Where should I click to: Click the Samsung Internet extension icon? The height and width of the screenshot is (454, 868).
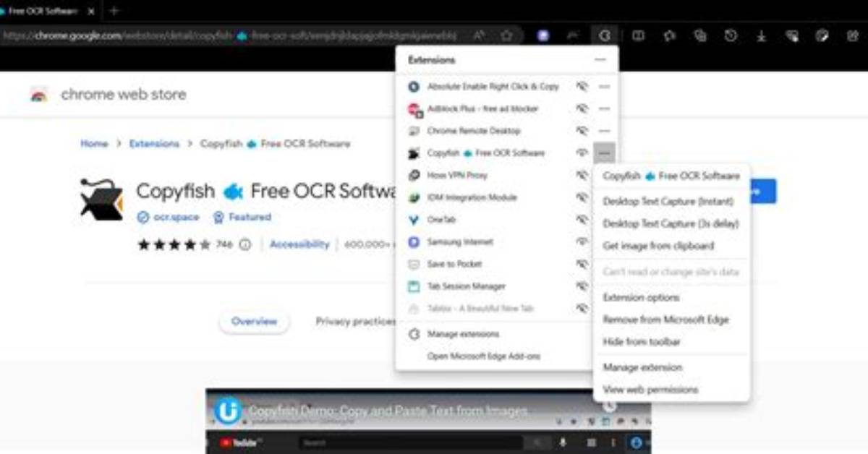[x=414, y=242]
